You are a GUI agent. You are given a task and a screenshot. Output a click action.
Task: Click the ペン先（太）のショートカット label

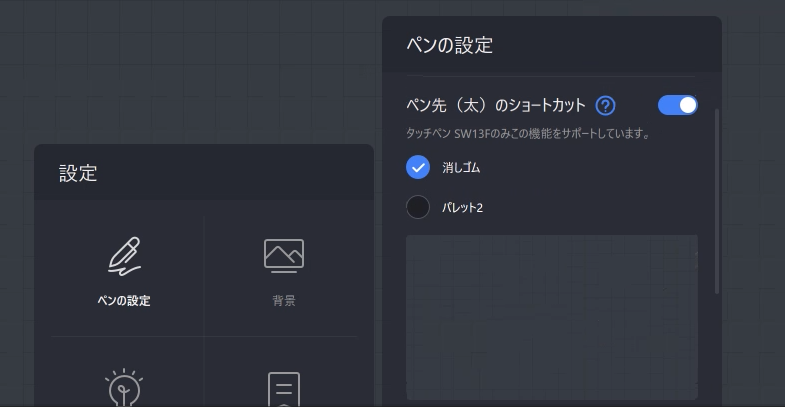tap(495, 105)
